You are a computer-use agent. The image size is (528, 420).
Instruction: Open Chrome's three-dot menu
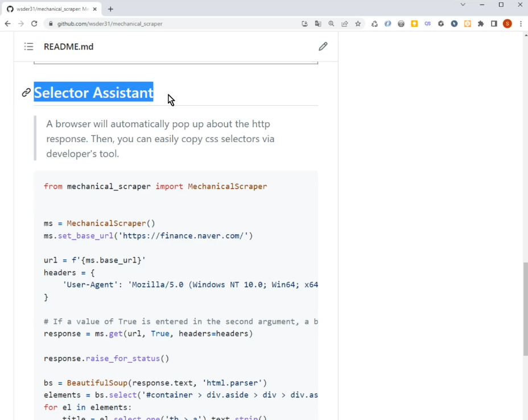tap(521, 23)
